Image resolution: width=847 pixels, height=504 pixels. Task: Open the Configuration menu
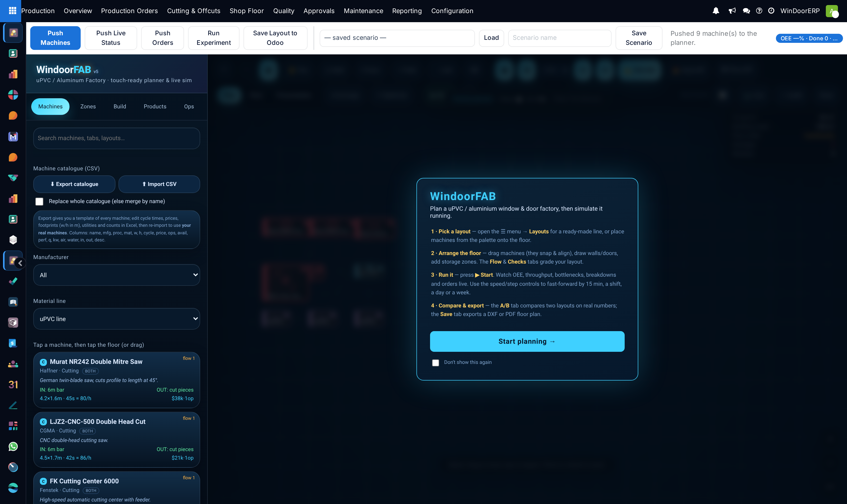pyautogui.click(x=452, y=11)
